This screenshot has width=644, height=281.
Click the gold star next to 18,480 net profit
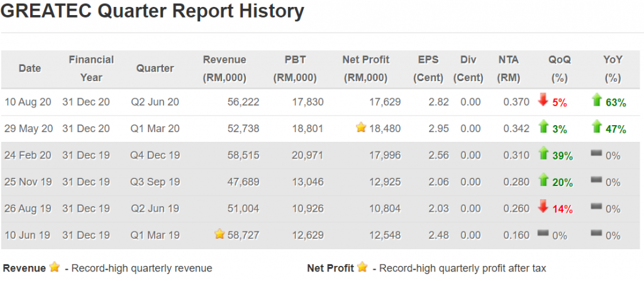click(x=360, y=128)
